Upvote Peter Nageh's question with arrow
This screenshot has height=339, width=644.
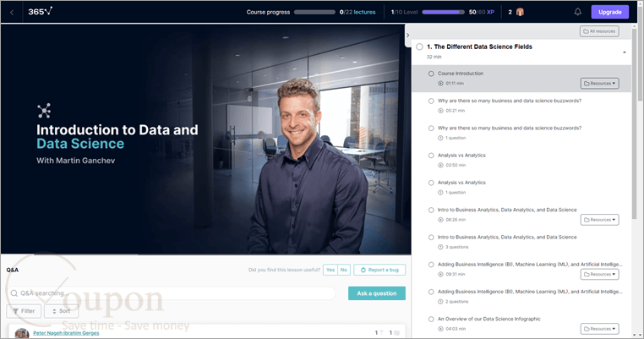tap(381, 333)
